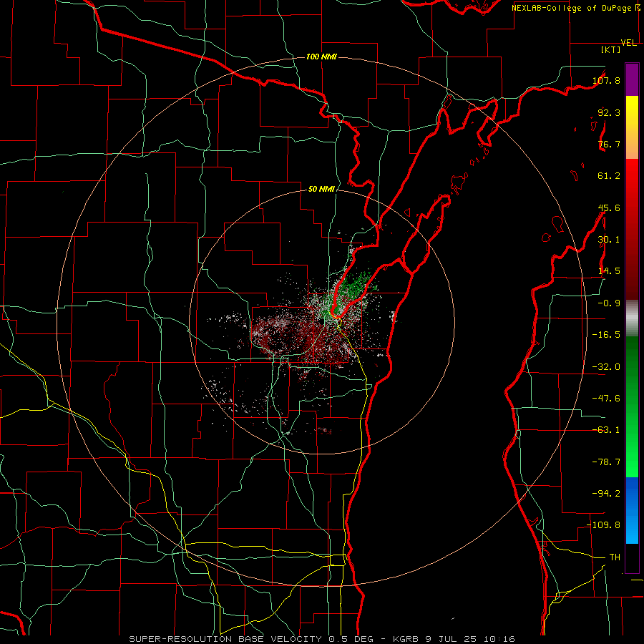This screenshot has width=644, height=644.
Task: Click the 14.5 legend value
Action: coord(609,271)
